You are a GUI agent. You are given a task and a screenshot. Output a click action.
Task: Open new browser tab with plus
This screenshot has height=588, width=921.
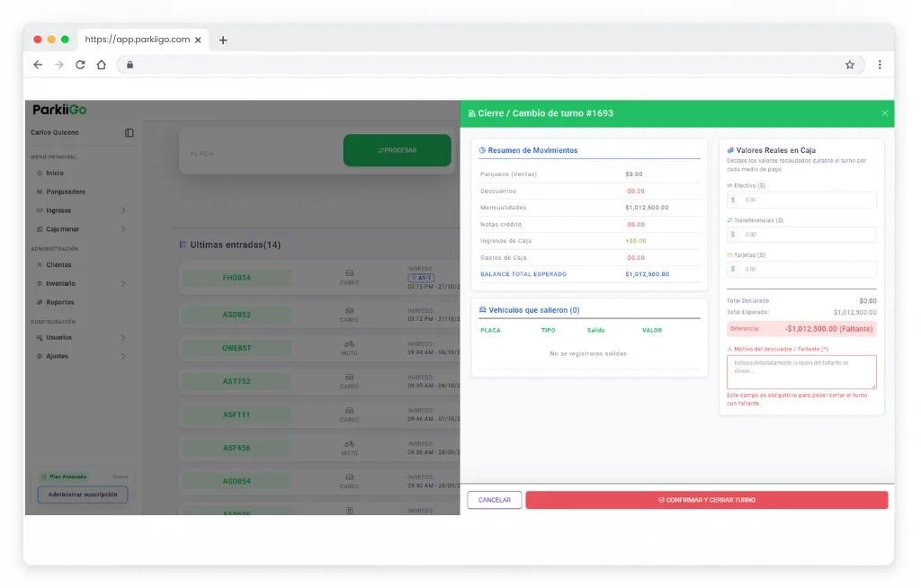pyautogui.click(x=223, y=40)
